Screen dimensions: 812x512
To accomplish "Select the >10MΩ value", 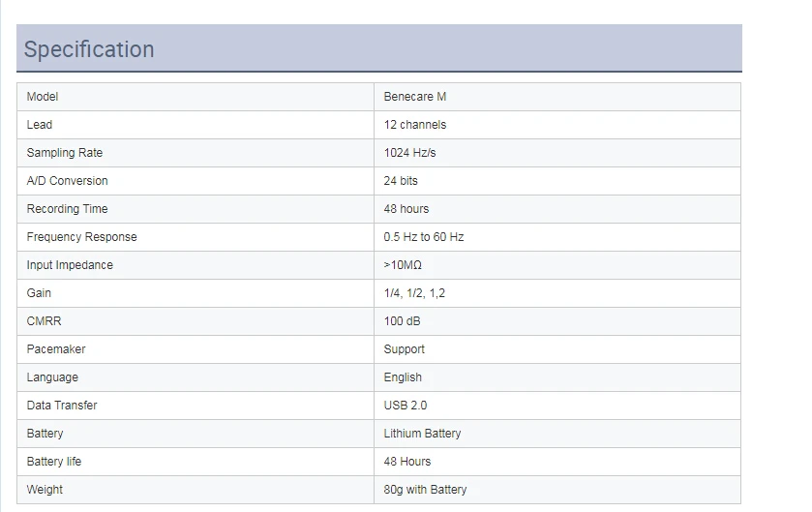I will (x=403, y=265).
